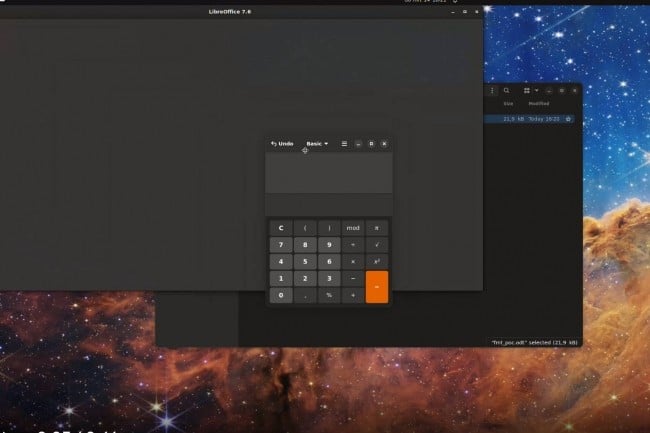
Task: Close the Files window
Action: click(575, 90)
